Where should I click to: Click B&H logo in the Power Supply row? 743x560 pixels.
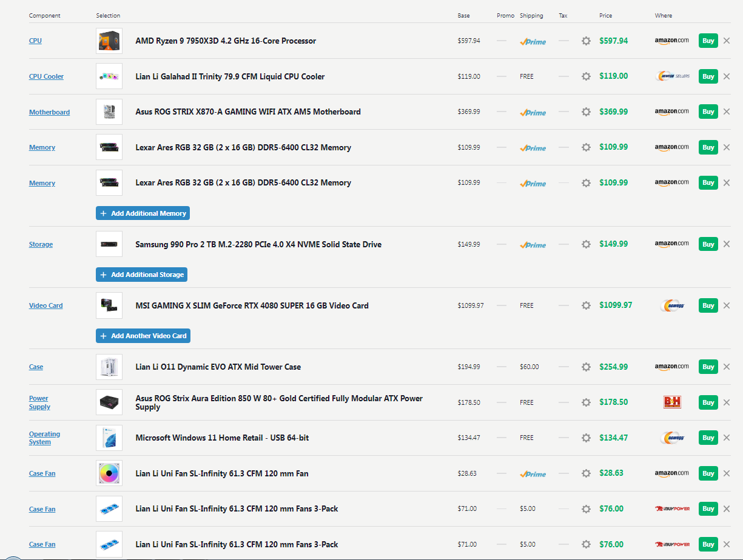[673, 402]
